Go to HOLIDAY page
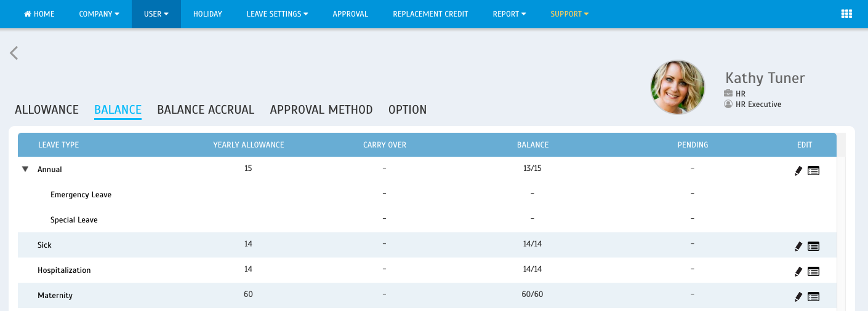The image size is (868, 311). [207, 14]
